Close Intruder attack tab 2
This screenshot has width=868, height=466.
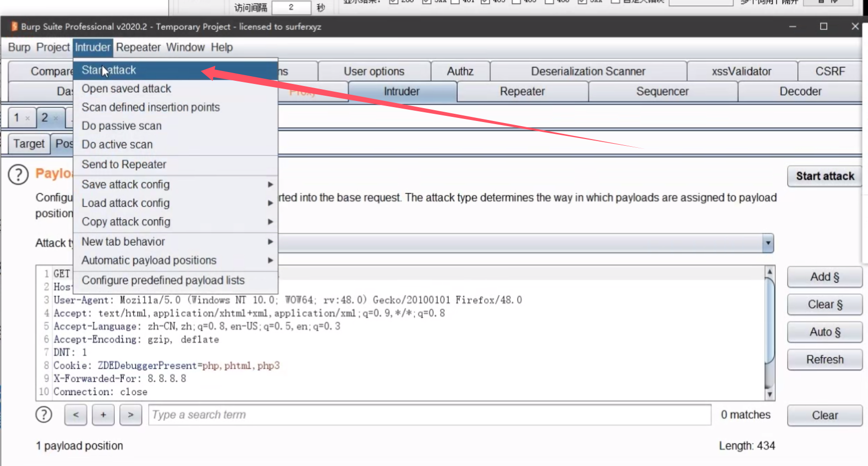pos(56,118)
